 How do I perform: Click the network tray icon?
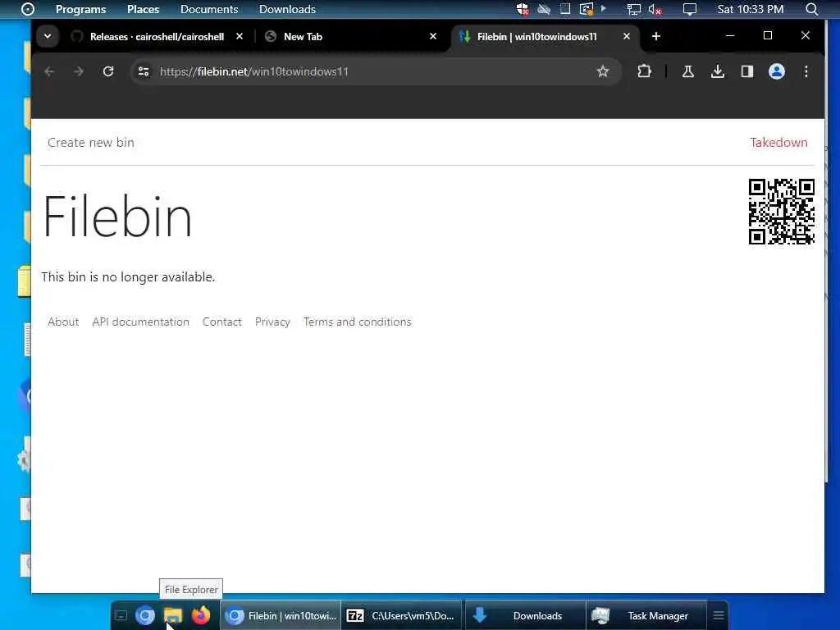tap(634, 9)
